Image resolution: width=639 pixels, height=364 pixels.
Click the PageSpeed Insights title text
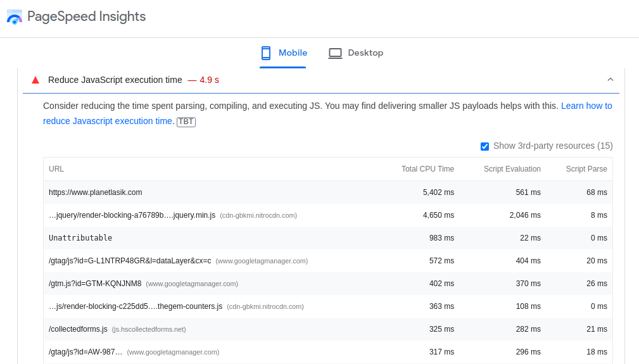point(86,16)
